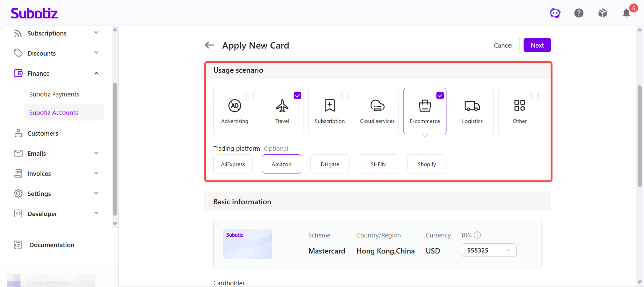This screenshot has width=644, height=287.
Task: Click the Subscriptions feed icon in sidebar
Action: point(18,33)
